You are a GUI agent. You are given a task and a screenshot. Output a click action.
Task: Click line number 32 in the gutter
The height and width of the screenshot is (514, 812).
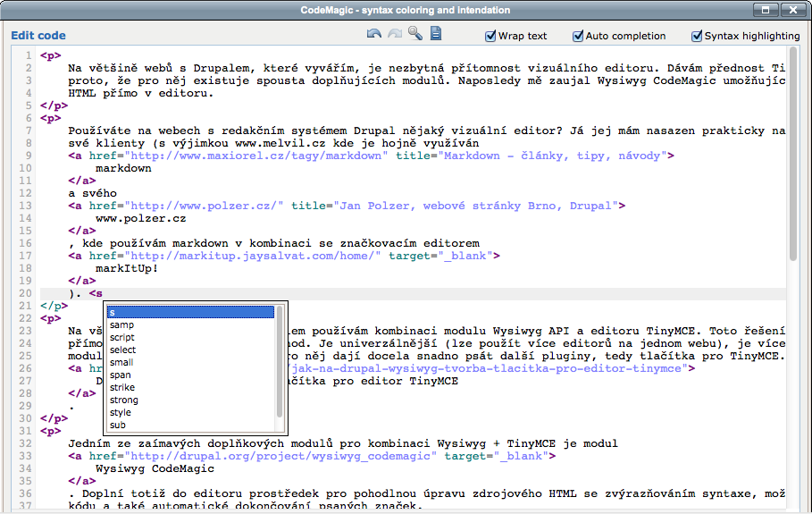point(25,443)
